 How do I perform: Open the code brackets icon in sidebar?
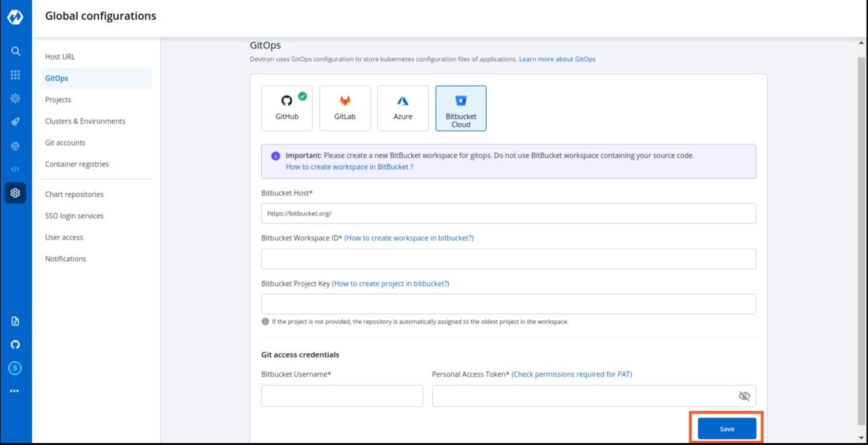(15, 169)
